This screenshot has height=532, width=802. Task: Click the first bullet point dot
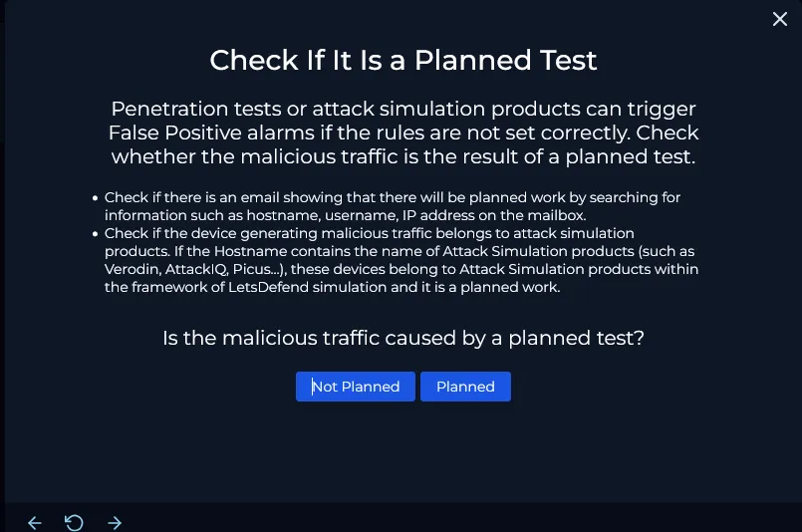pos(95,198)
